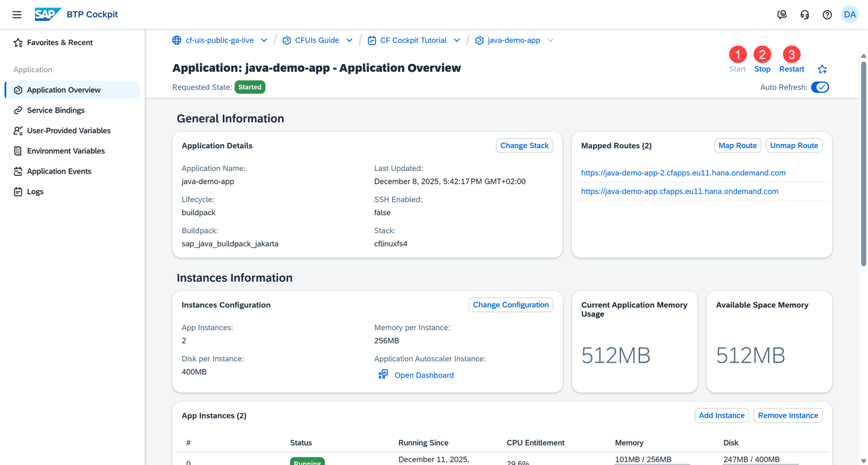Go to Application Overview in sidebar
Viewport: 868px width, 465px height.
coord(72,90)
